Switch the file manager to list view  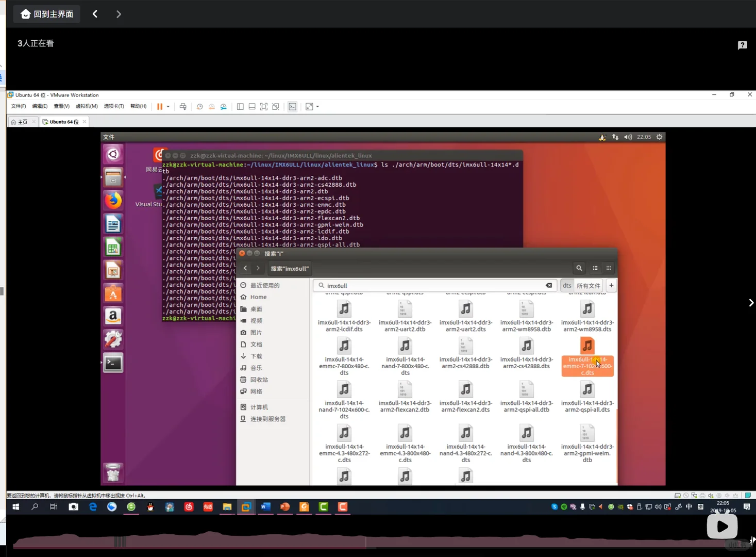tap(595, 268)
